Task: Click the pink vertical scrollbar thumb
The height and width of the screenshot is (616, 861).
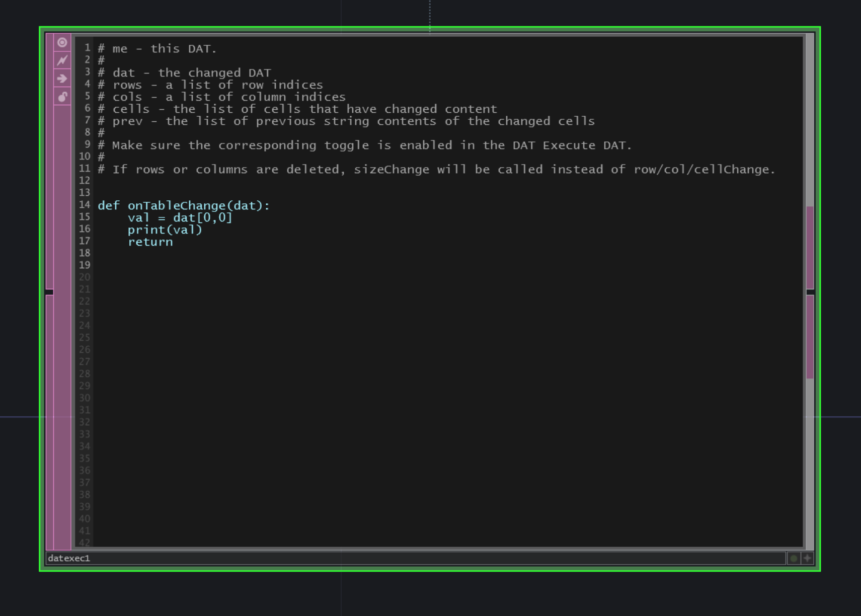Action: [810, 292]
